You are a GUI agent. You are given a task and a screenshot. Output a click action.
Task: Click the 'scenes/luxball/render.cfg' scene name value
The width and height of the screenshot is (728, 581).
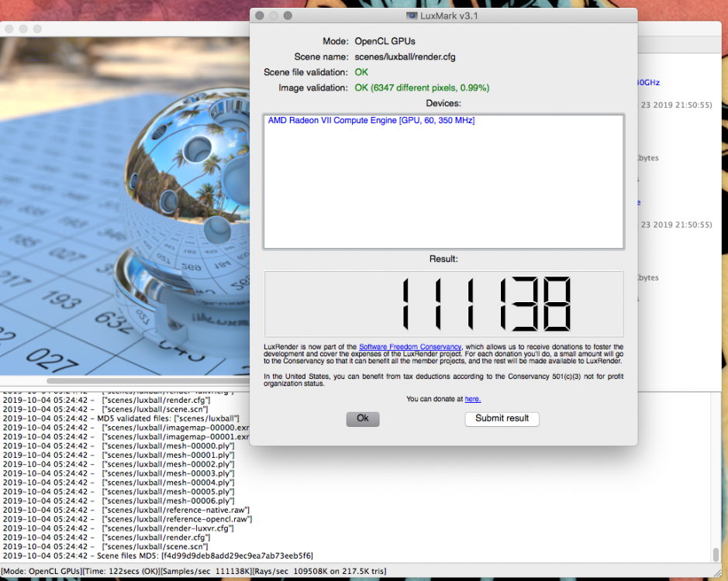point(405,57)
